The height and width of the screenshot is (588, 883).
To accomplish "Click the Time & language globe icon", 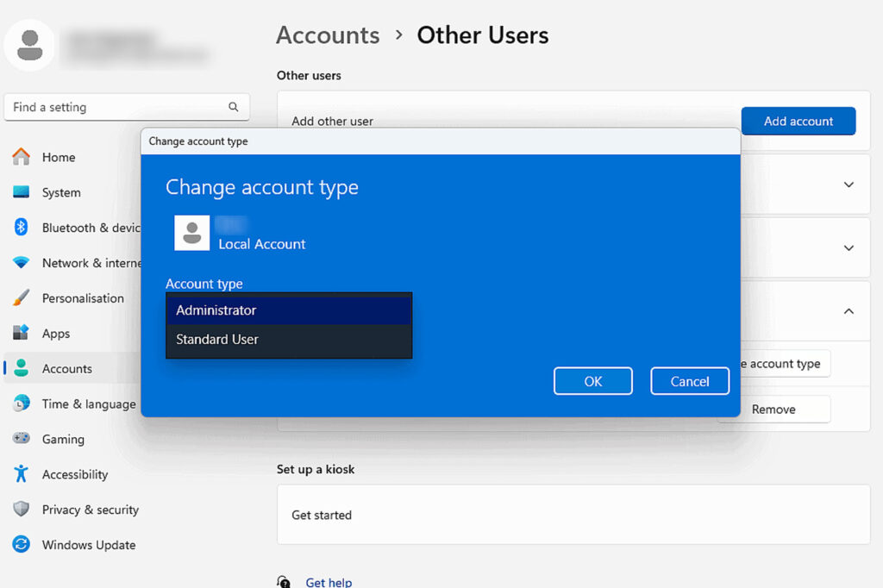I will pyautogui.click(x=22, y=403).
